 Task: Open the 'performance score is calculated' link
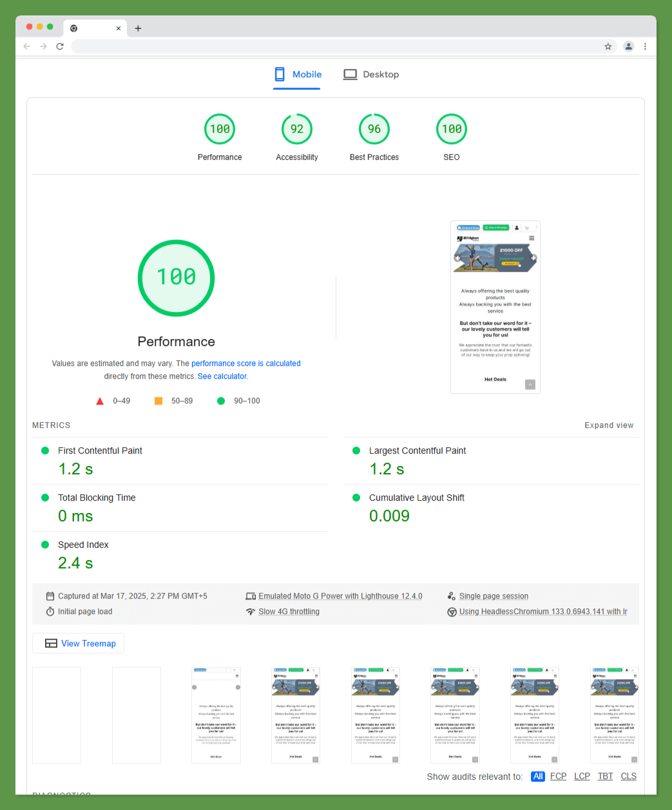tap(246, 363)
